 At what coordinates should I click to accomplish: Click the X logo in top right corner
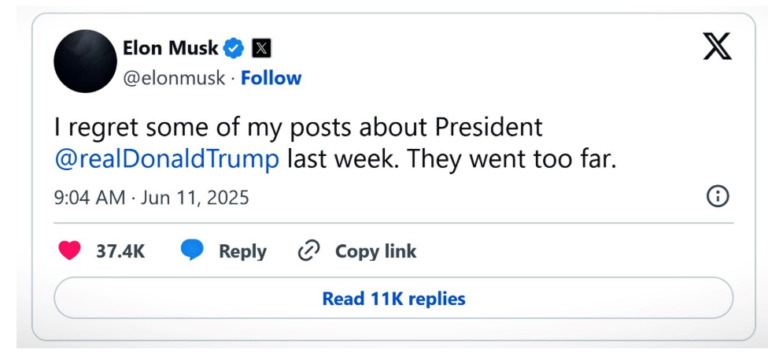[718, 46]
